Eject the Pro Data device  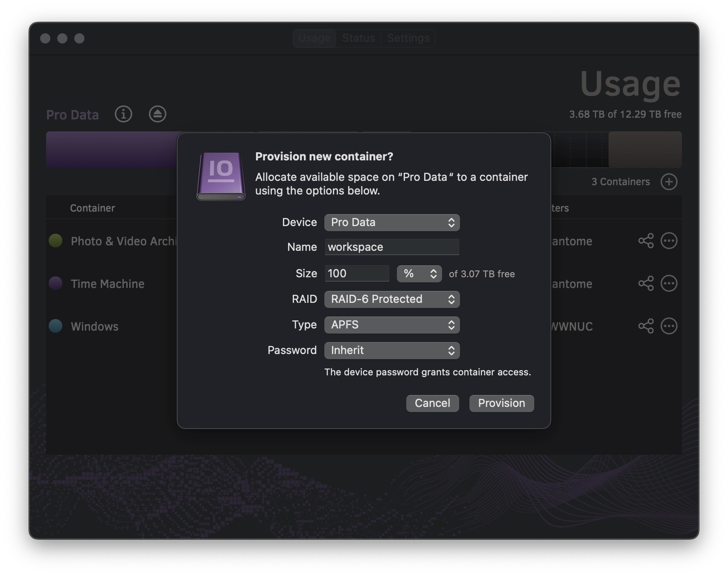(x=157, y=114)
